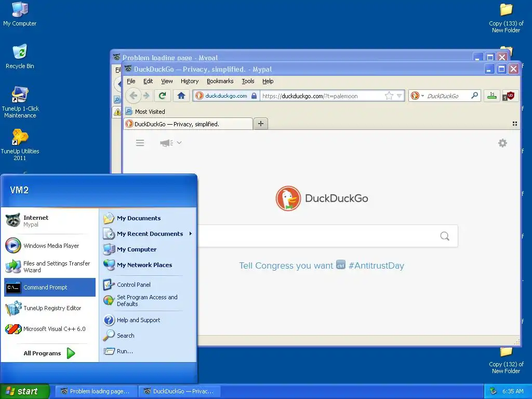This screenshot has height=399, width=532.
Task: Open Search from Start menu
Action: [x=148, y=336]
